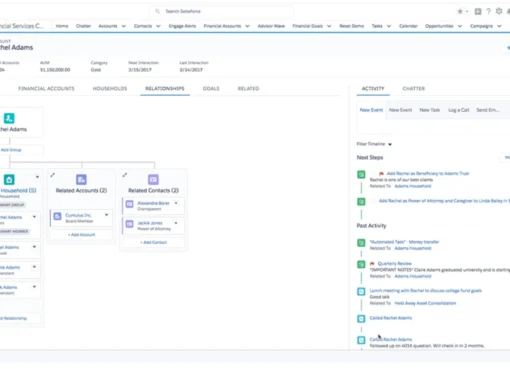
Task: Click the Related Contacts icon
Action: pyautogui.click(x=153, y=180)
